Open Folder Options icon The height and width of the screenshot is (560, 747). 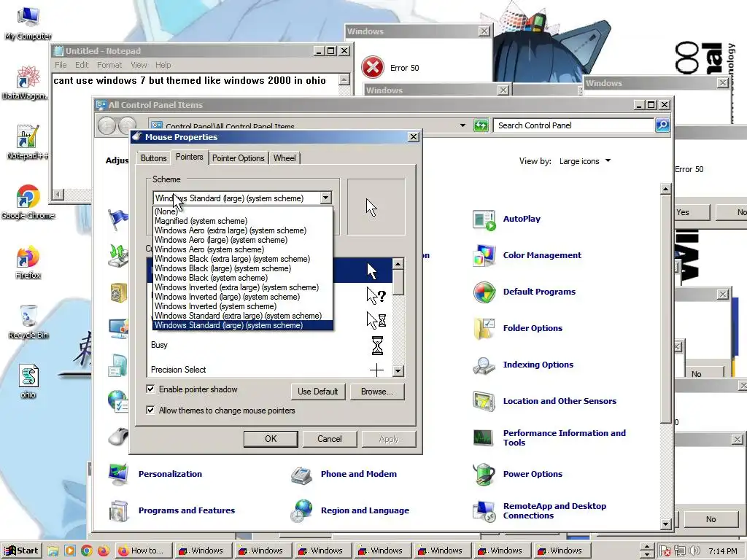[484, 328]
